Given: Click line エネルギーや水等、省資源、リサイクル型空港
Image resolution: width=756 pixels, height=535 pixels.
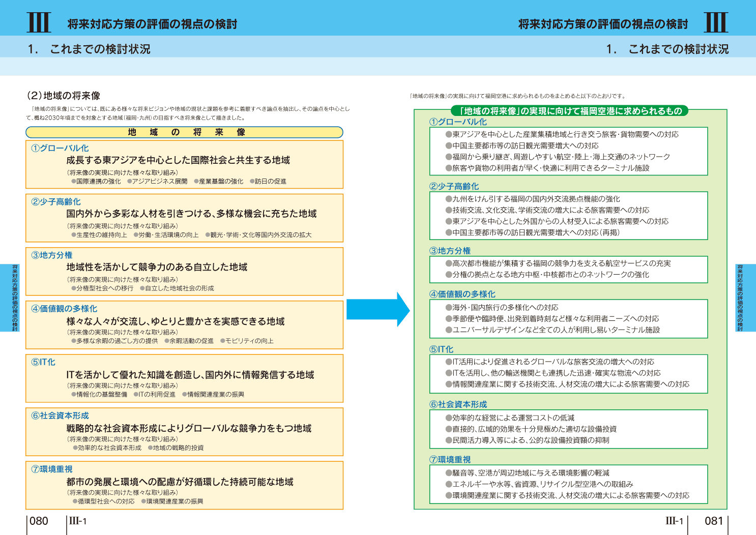Looking at the screenshot, I should click(x=539, y=484).
